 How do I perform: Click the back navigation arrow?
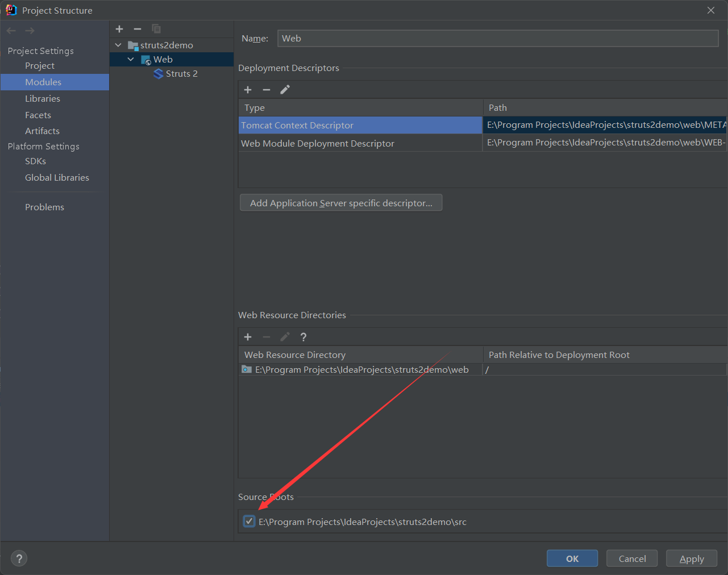tap(11, 31)
